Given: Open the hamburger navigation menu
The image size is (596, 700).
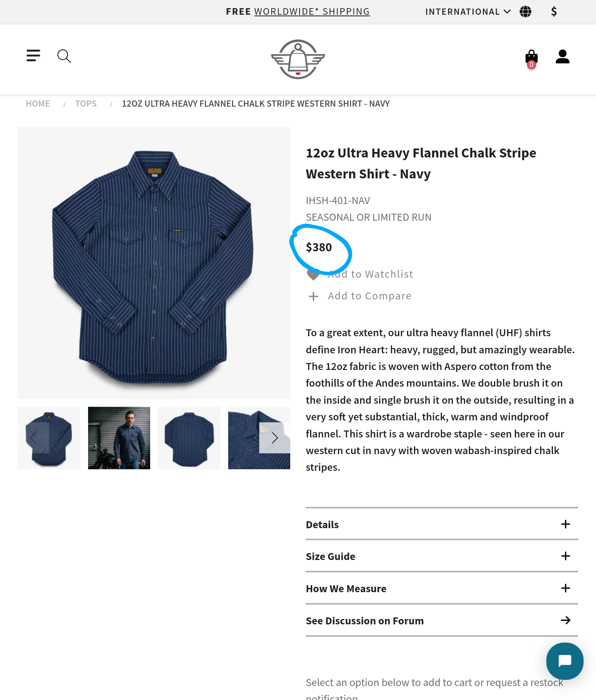Looking at the screenshot, I should [x=33, y=55].
